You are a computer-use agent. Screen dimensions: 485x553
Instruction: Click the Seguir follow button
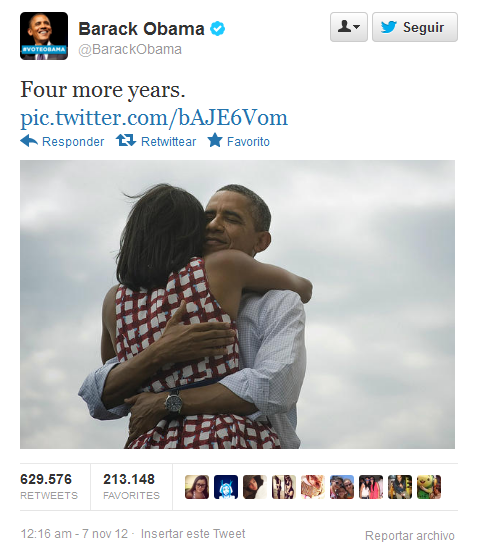point(415,27)
